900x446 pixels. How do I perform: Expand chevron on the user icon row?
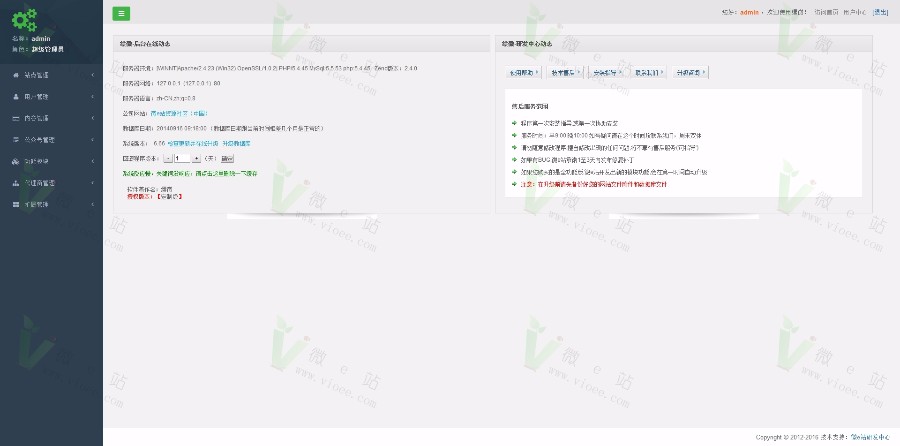point(93,96)
